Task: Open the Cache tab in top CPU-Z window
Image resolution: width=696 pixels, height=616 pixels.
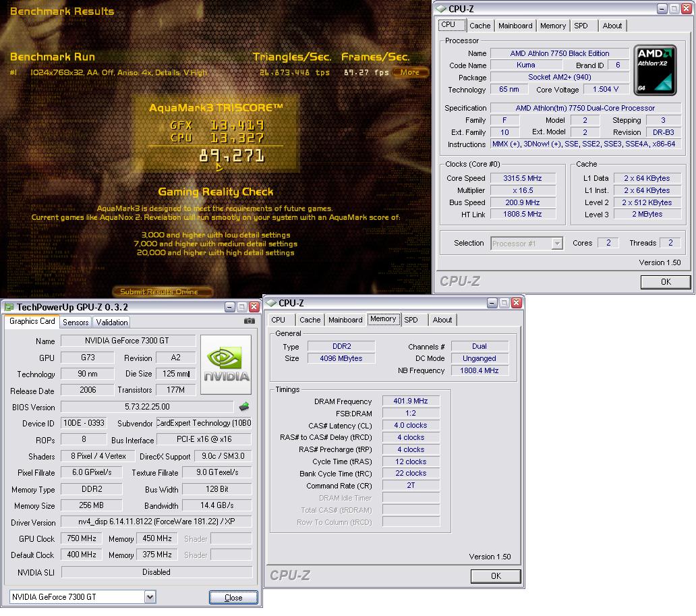Action: [480, 26]
